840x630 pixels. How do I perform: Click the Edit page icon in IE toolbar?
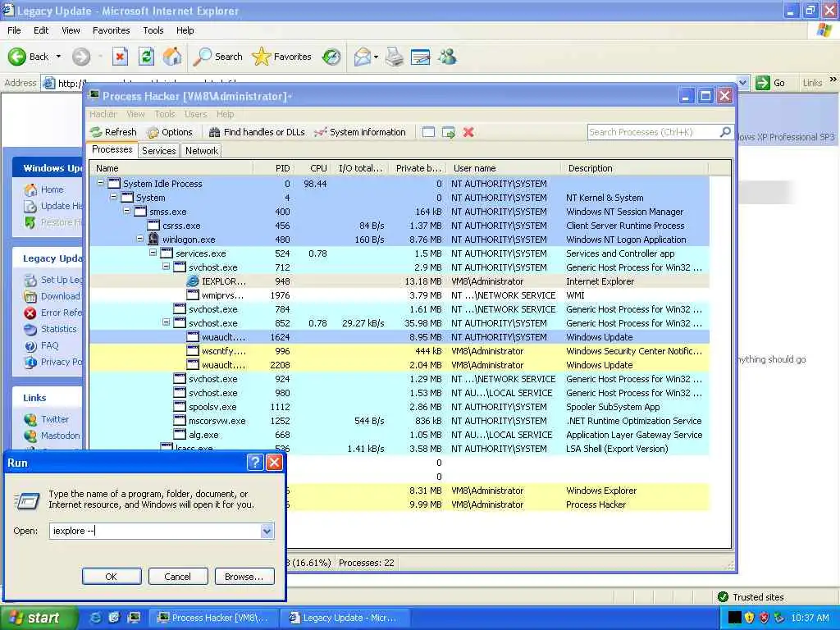tap(421, 57)
